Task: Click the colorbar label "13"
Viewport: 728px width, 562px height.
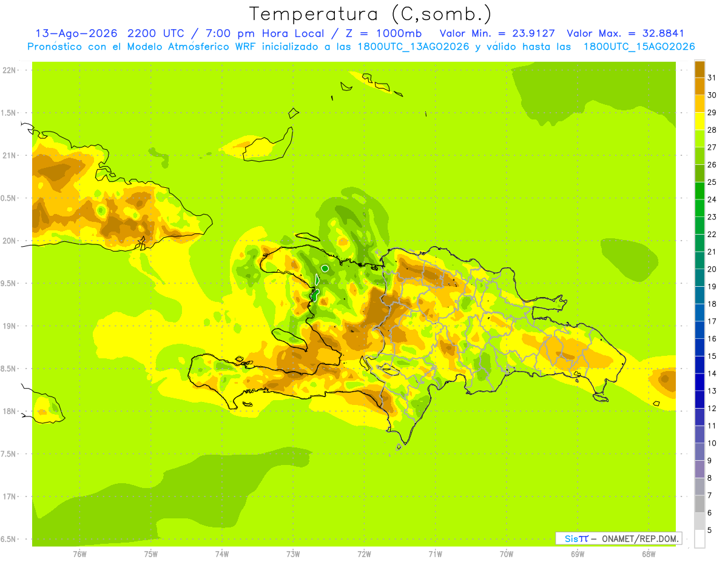Action: coord(712,391)
